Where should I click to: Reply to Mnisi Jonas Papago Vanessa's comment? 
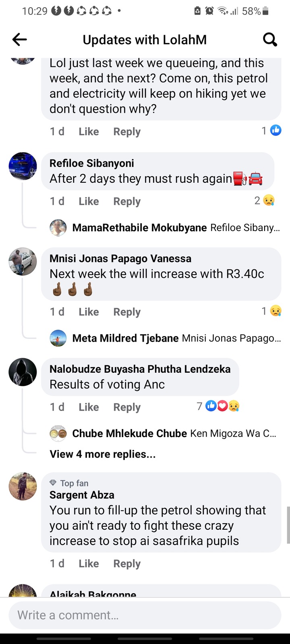click(127, 312)
